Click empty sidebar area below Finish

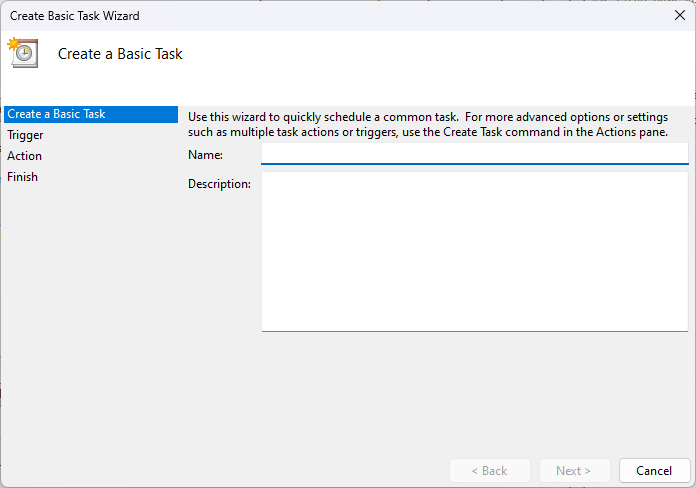click(88, 320)
